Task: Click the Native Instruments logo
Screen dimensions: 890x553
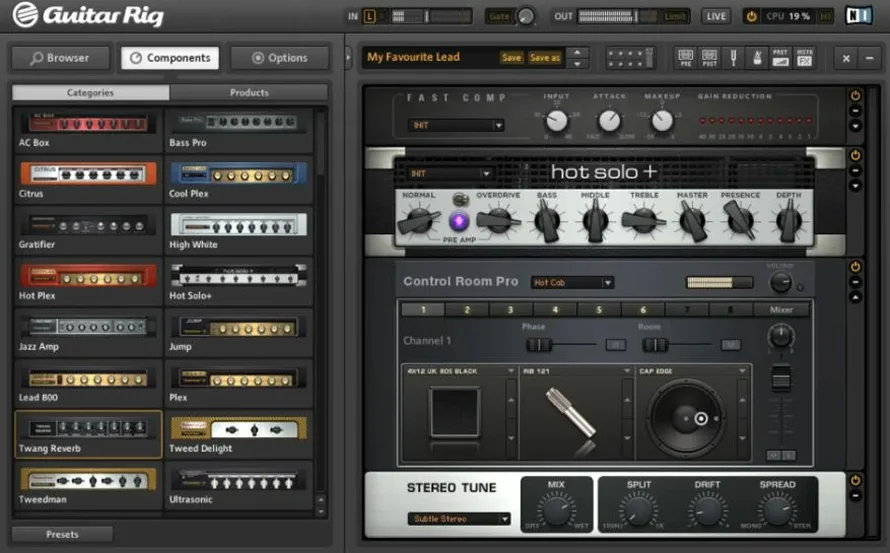Action: click(857, 16)
